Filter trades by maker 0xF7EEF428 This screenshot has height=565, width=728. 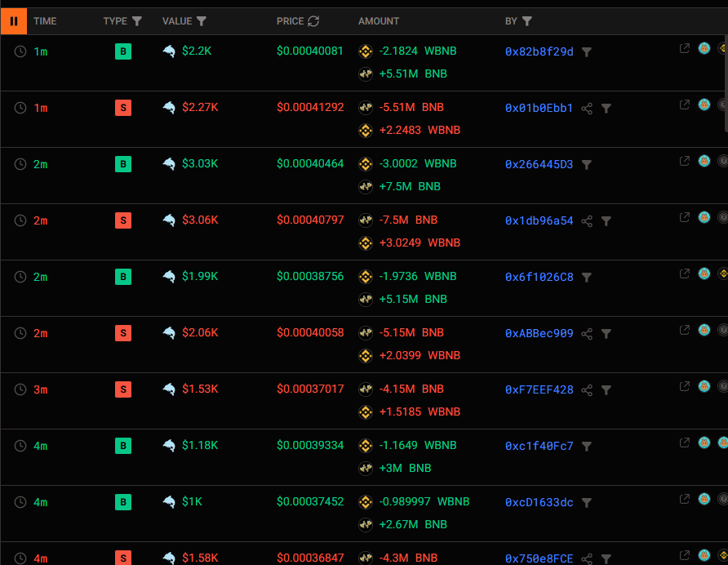[606, 389]
